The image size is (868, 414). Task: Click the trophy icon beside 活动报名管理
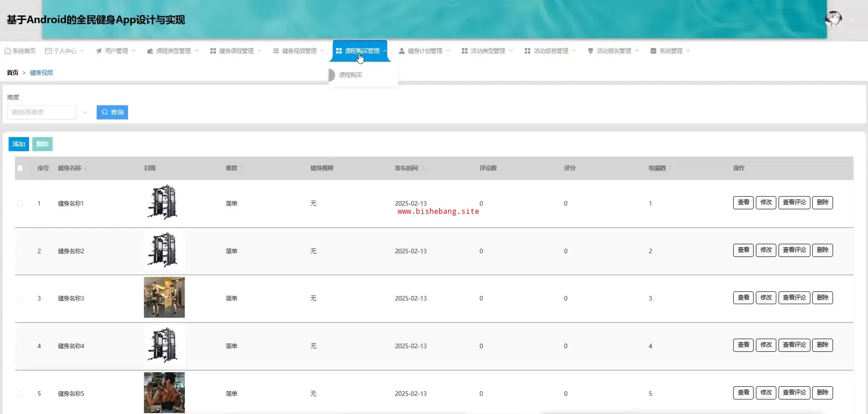590,51
